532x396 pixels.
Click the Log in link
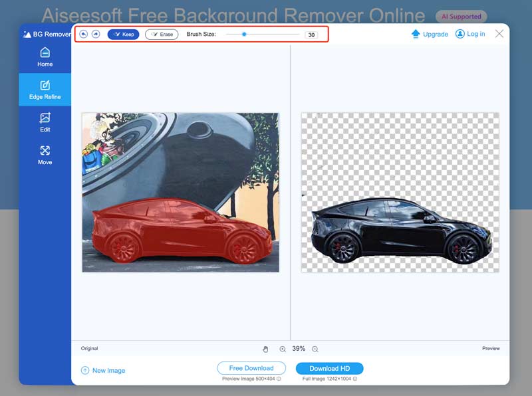pyautogui.click(x=470, y=34)
